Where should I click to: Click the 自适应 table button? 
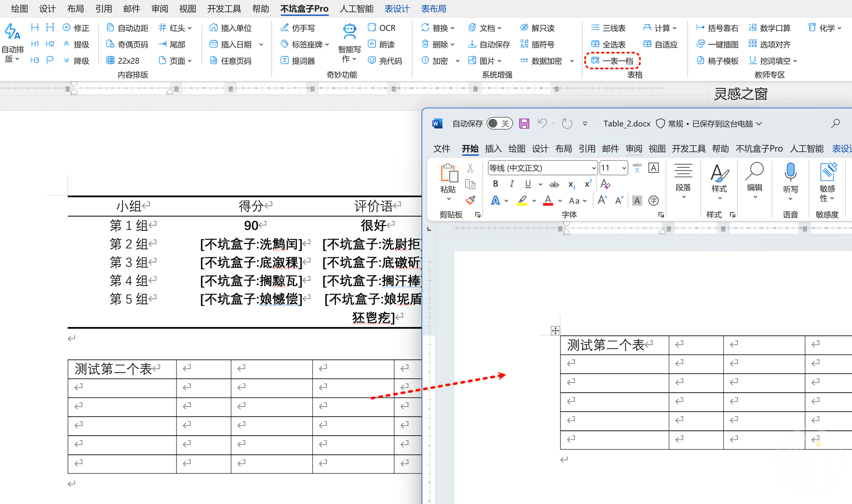coord(660,44)
